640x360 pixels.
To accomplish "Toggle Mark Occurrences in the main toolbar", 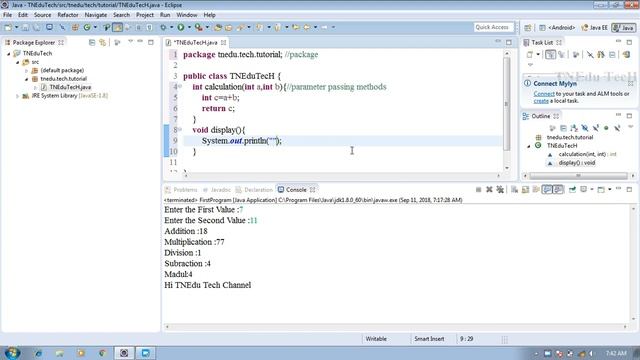I will tap(117, 27).
